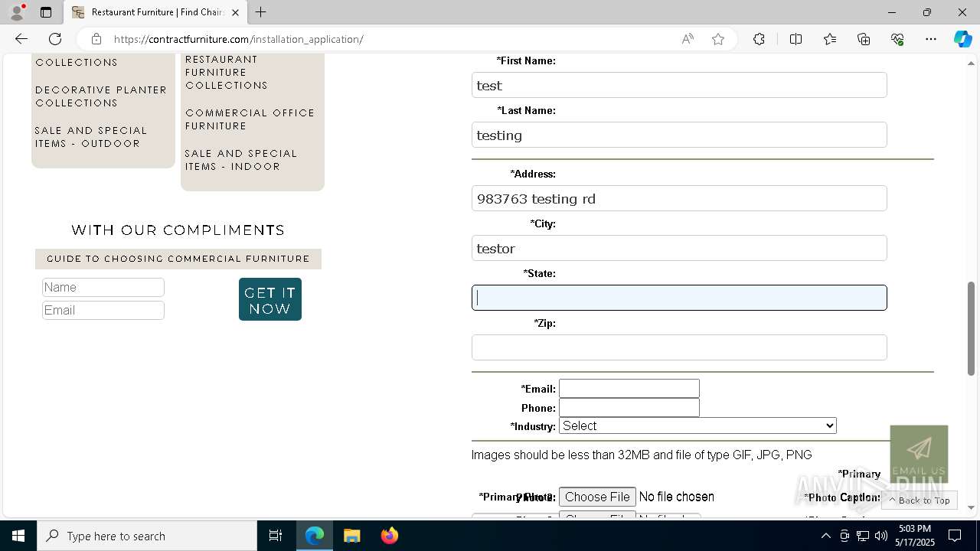The width and height of the screenshot is (980, 551).
Task: Add page to favorites star icon
Action: [x=718, y=39]
